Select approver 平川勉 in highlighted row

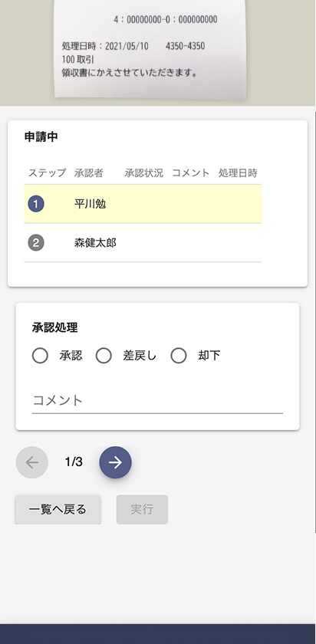point(90,204)
